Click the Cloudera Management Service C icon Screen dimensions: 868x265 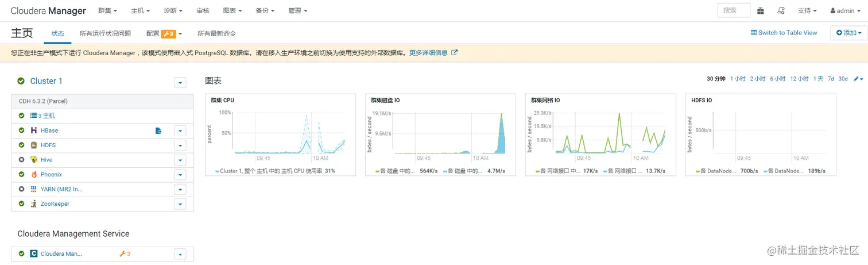tap(34, 254)
